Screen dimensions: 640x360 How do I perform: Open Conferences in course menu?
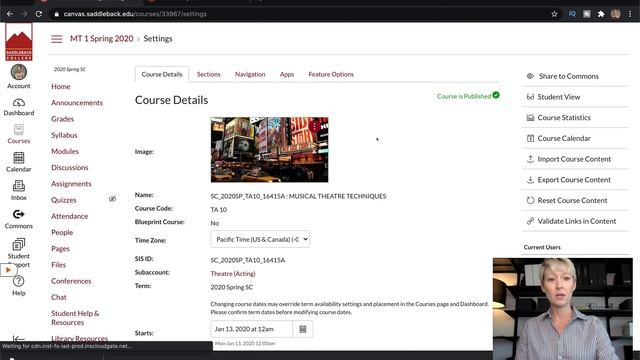71,281
